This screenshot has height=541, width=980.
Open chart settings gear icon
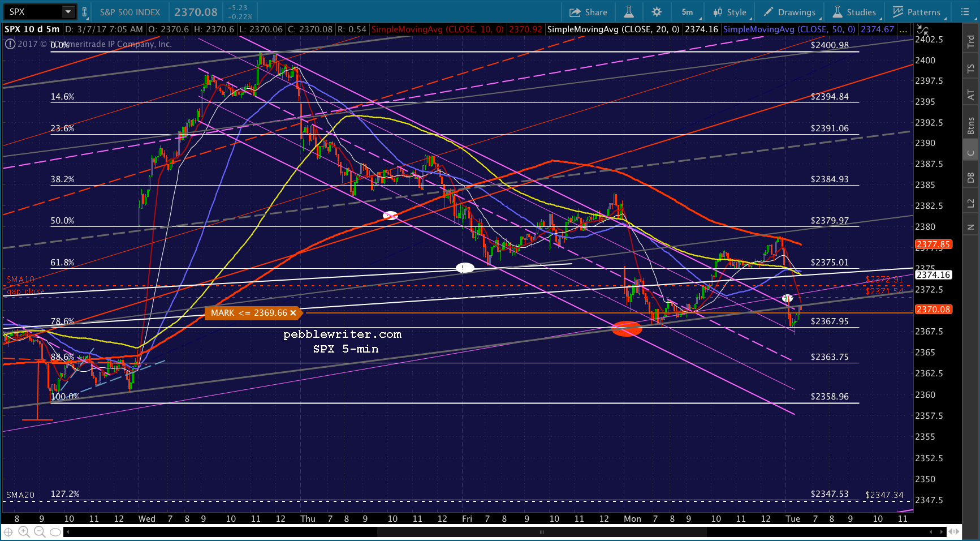pyautogui.click(x=657, y=12)
